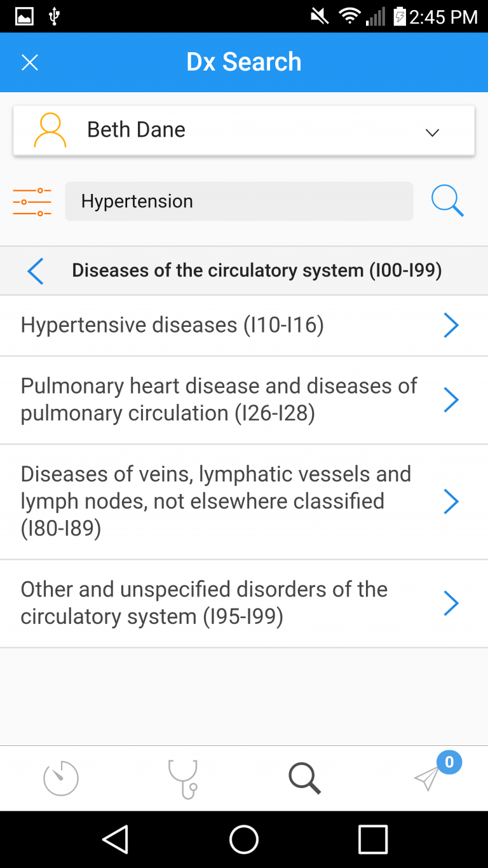Open the paper plane send icon
Image resolution: width=488 pixels, height=868 pixels.
428,778
